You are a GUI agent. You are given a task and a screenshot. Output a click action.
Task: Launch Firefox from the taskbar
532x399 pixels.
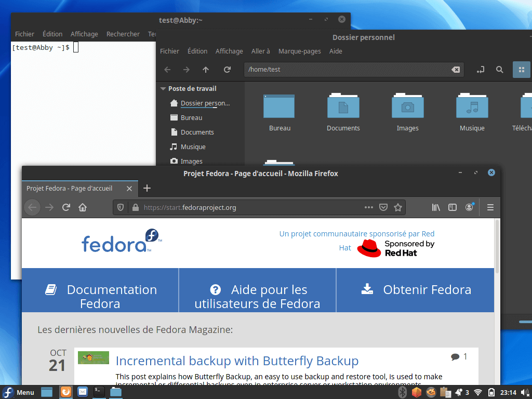coord(66,392)
